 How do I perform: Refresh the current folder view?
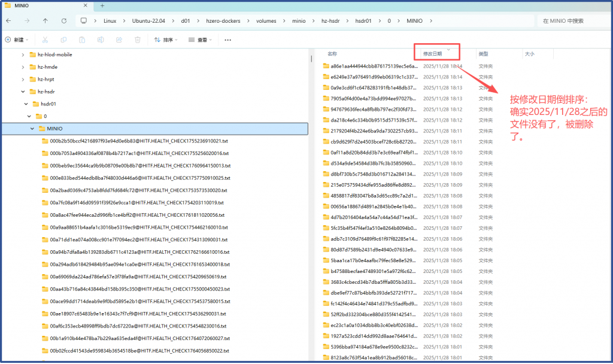point(63,20)
